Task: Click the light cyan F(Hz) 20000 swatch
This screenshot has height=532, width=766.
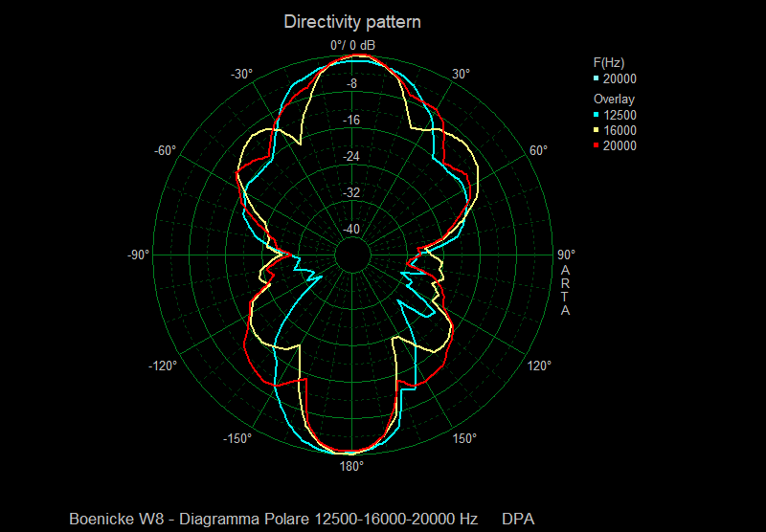Action: click(596, 78)
